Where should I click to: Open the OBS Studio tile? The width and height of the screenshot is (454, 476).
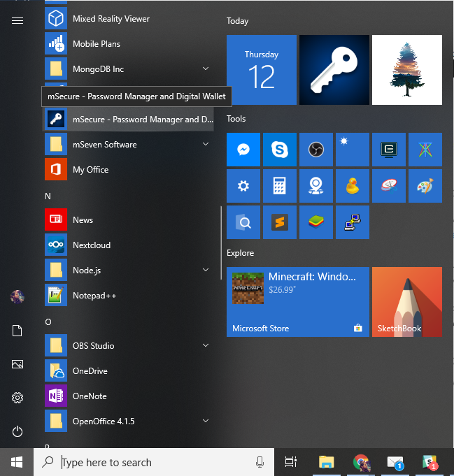pos(316,150)
